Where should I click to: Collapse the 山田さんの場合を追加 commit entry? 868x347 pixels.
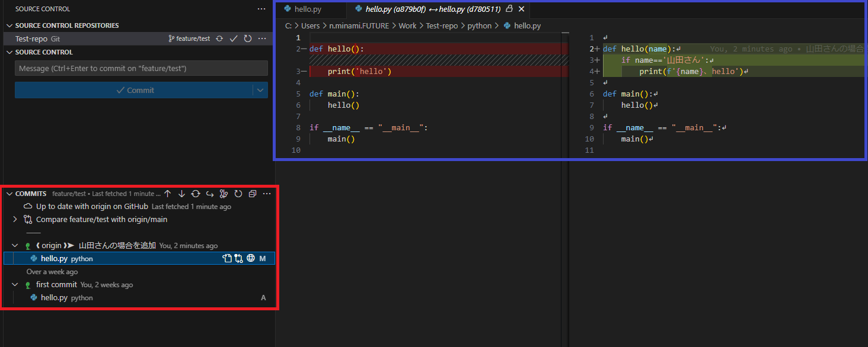[15, 245]
